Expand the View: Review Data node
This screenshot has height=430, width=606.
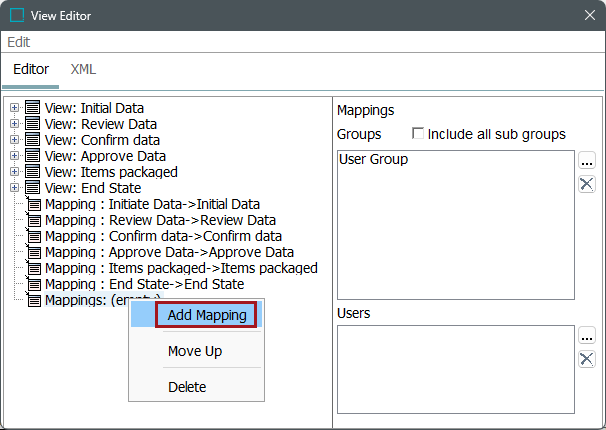[x=14, y=124]
